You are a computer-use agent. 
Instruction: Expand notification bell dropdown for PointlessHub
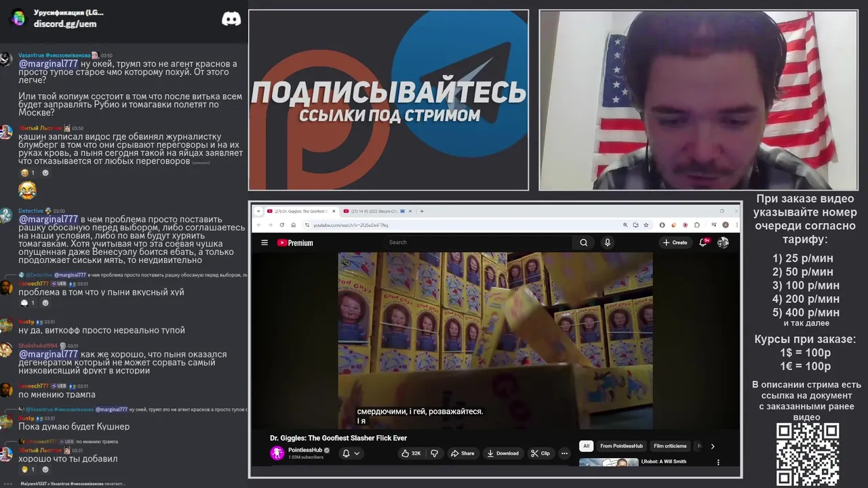351,453
